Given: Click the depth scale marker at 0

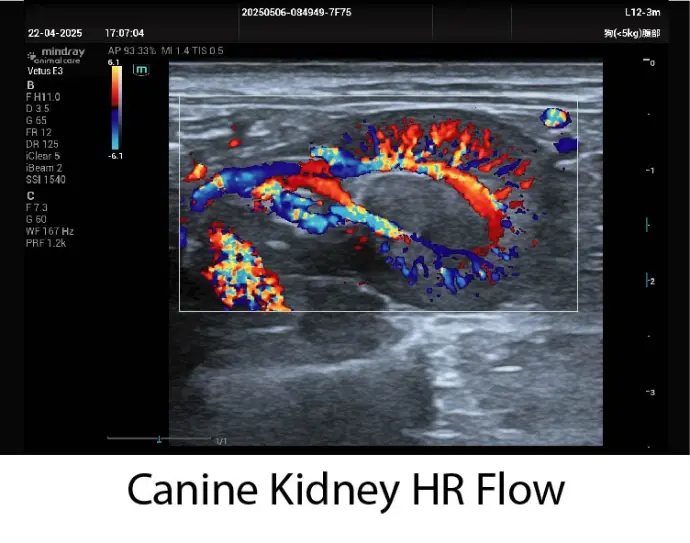Looking at the screenshot, I should click(x=651, y=62).
